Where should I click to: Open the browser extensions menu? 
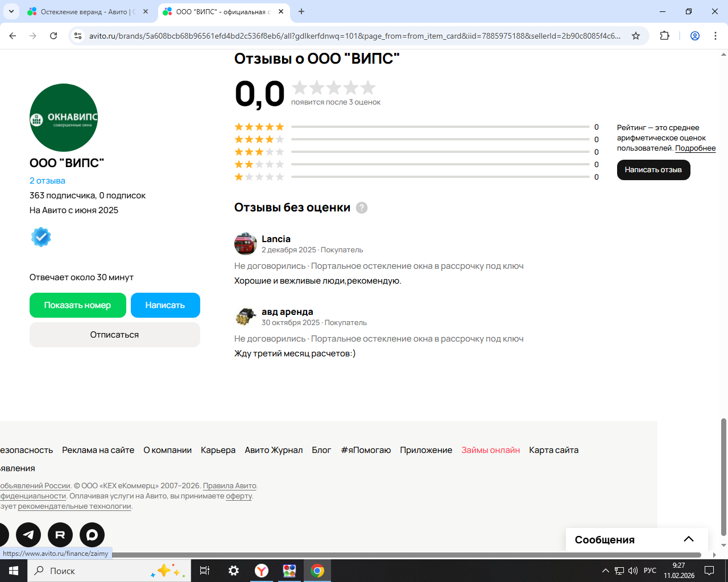pos(664,36)
